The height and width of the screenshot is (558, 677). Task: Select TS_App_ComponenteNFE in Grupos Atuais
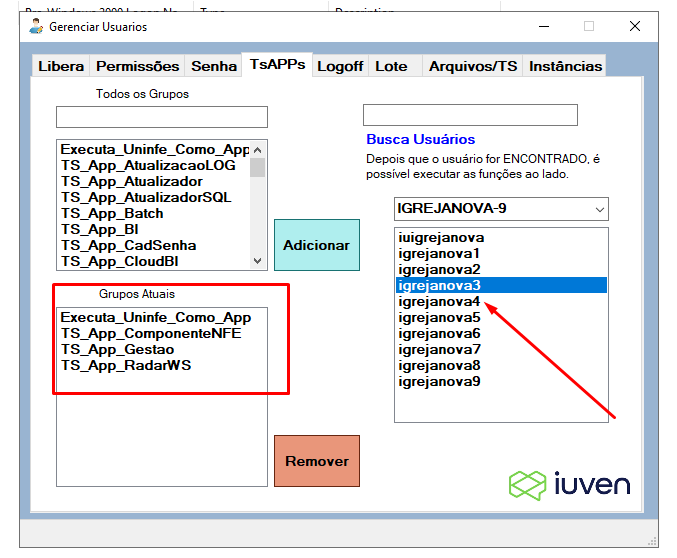162,333
